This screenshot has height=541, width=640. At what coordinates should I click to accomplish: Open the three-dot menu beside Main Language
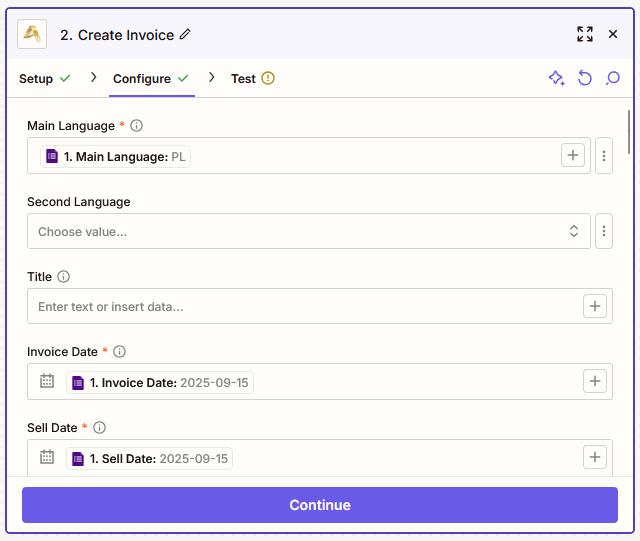point(604,156)
